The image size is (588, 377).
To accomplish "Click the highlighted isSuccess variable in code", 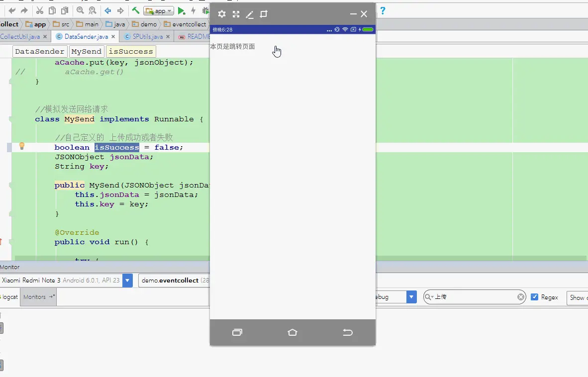I will [116, 147].
